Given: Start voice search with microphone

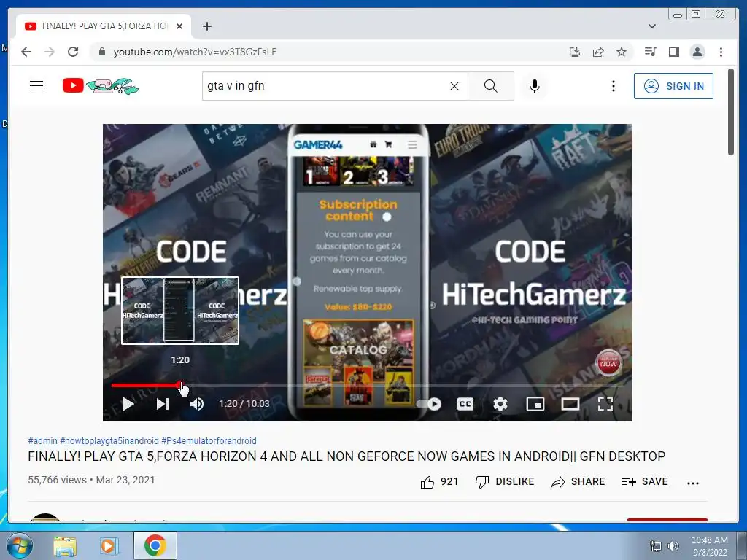Looking at the screenshot, I should [535, 86].
